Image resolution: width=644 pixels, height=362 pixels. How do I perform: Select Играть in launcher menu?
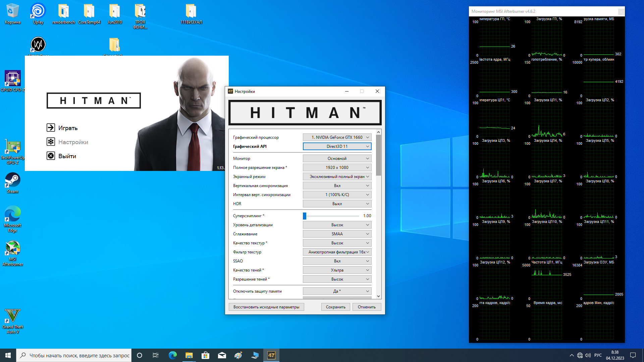[x=68, y=128]
